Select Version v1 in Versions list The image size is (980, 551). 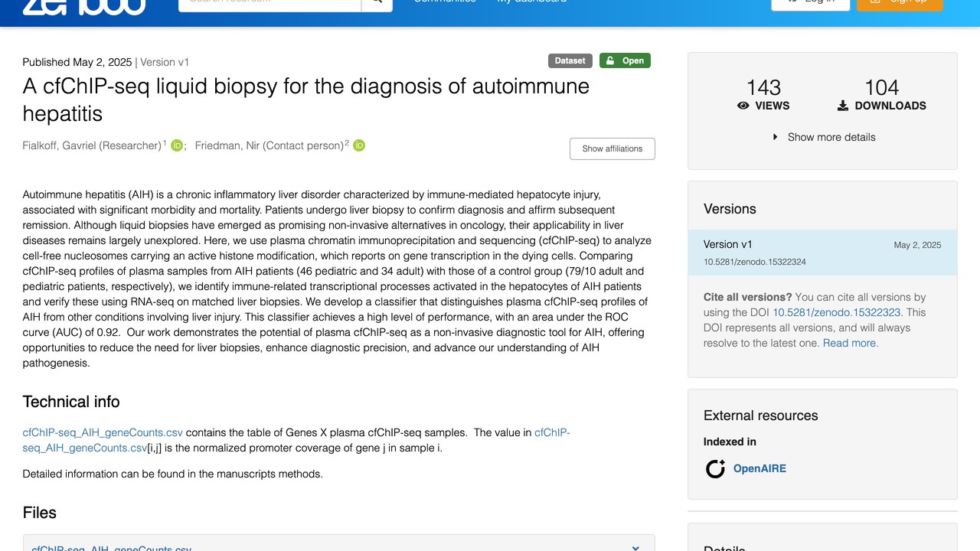click(822, 253)
